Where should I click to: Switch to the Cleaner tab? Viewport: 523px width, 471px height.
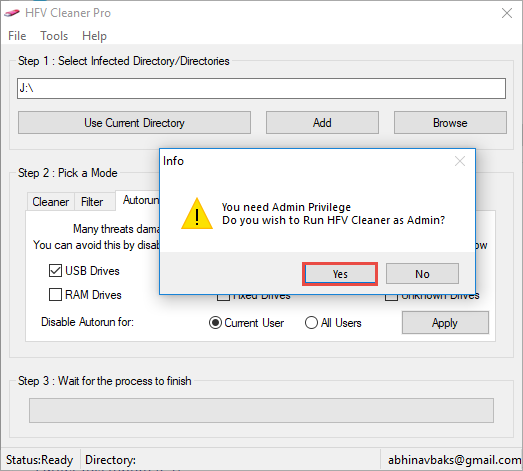pos(50,202)
